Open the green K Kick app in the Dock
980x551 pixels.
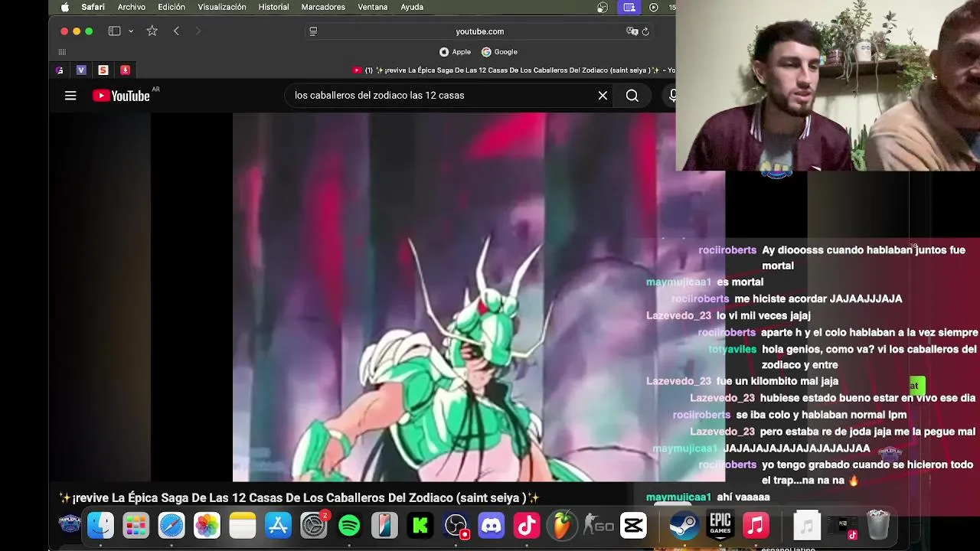pos(420,525)
